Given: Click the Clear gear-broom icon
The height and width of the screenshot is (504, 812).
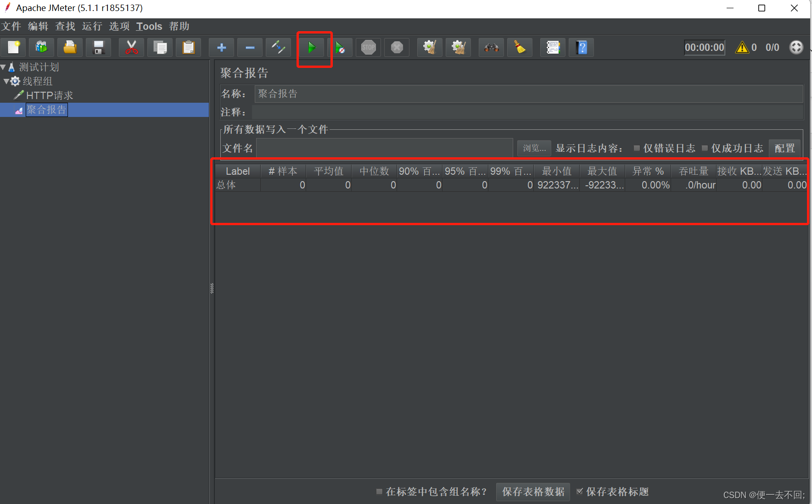Looking at the screenshot, I should [430, 47].
